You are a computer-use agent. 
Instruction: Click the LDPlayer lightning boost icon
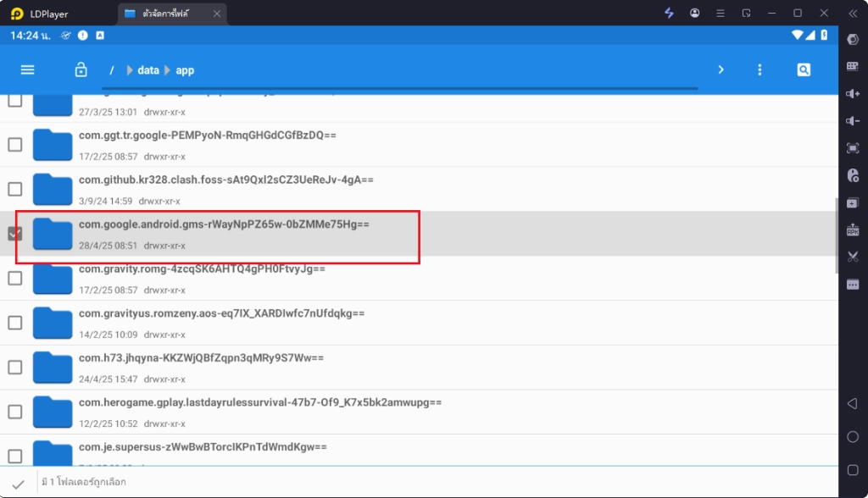pos(670,14)
